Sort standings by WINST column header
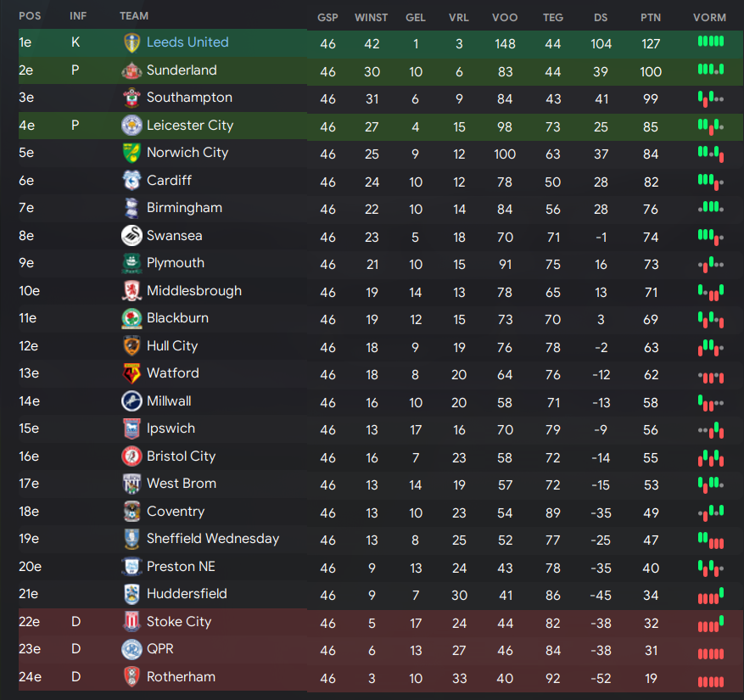Viewport: 744px width, 700px height. [371, 18]
